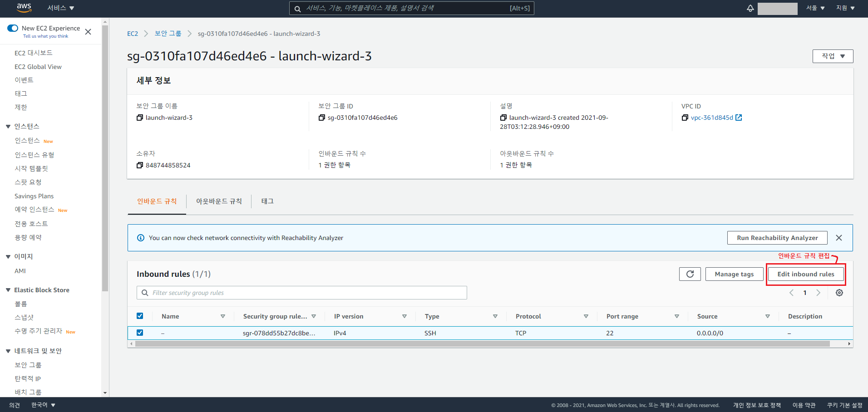The image size is (868, 412).
Task: Click the 의견 feedback link in footer
Action: pos(15,405)
